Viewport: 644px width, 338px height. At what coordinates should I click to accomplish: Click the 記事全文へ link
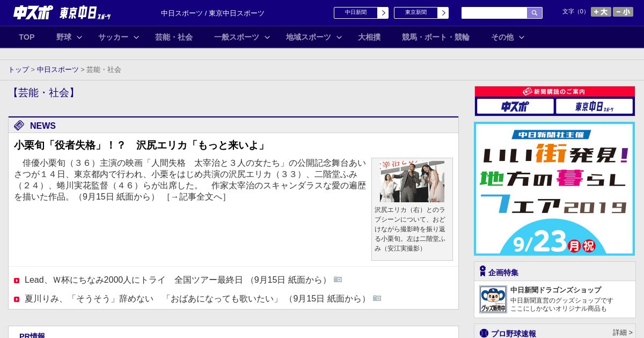pos(196,197)
